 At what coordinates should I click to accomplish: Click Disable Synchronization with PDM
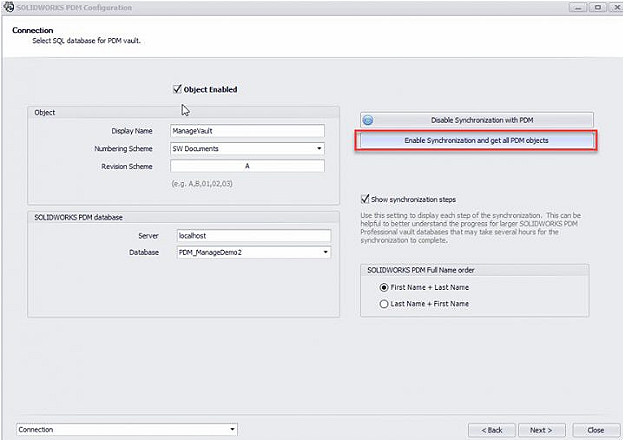pos(476,120)
